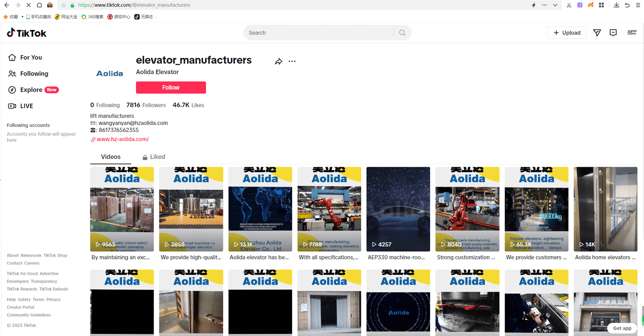Open the TikTok inbox icon
644x336 pixels.
click(x=613, y=33)
